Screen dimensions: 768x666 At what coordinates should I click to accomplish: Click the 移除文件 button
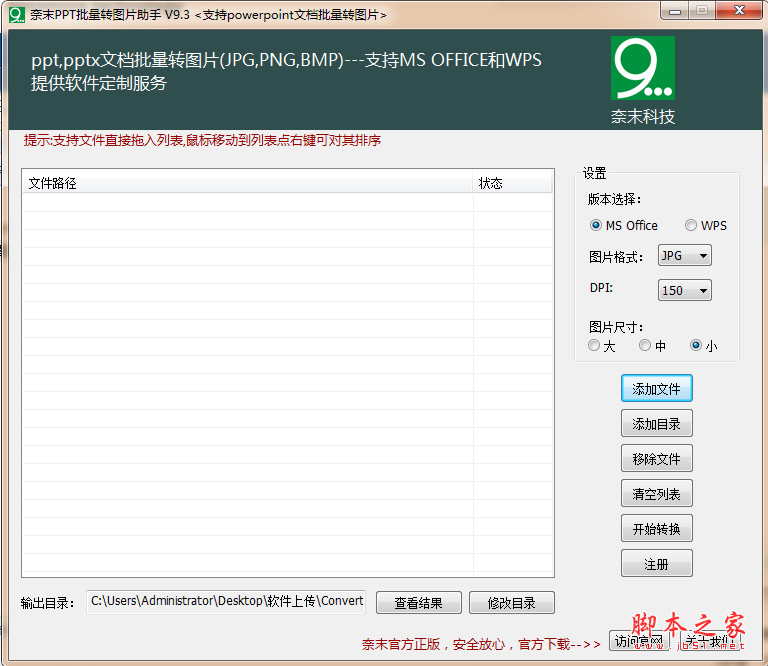click(x=656, y=459)
